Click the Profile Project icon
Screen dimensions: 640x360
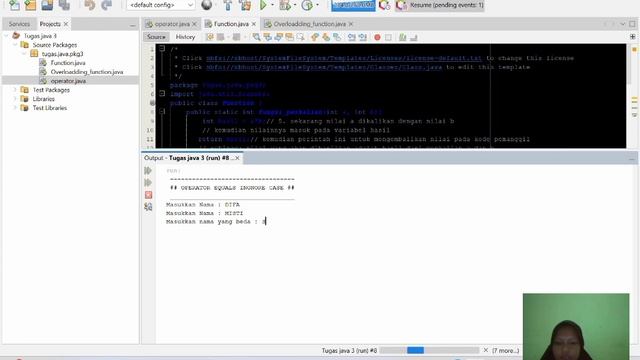pyautogui.click(x=307, y=5)
